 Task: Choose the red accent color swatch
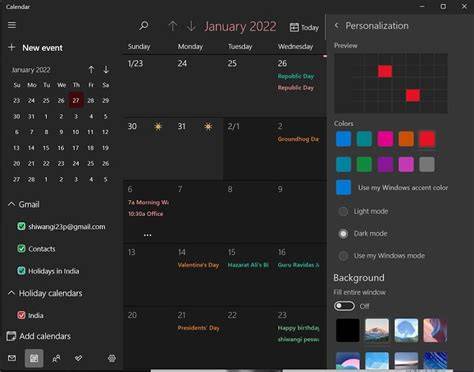pyautogui.click(x=427, y=139)
